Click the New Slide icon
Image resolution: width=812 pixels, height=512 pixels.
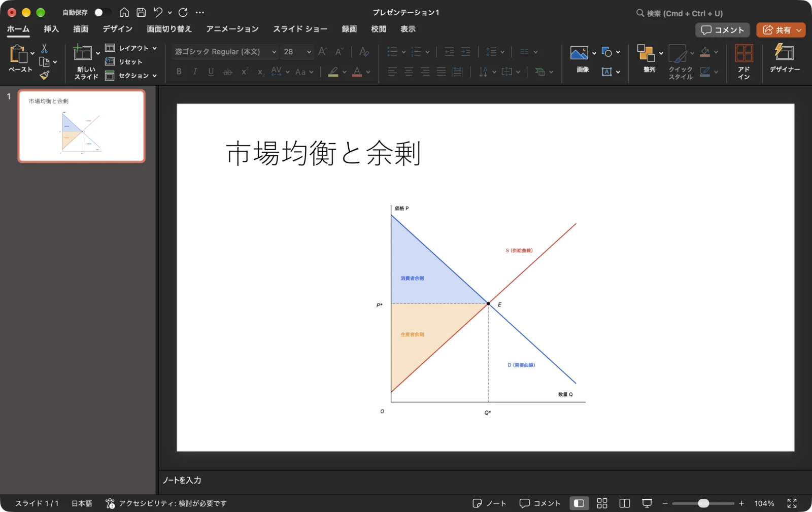(x=83, y=53)
